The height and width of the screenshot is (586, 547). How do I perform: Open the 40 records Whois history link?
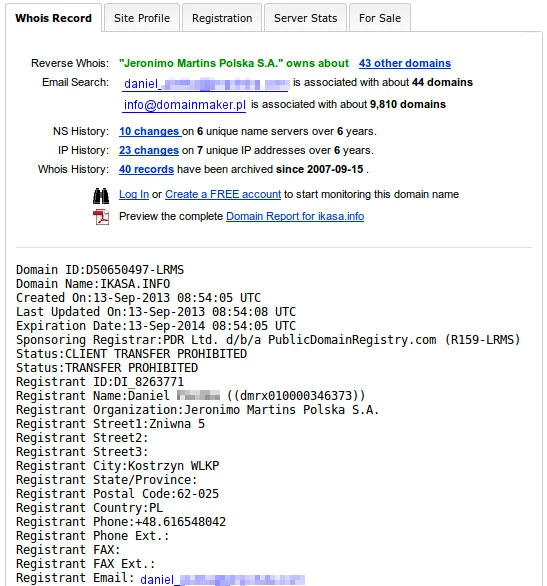[146, 169]
